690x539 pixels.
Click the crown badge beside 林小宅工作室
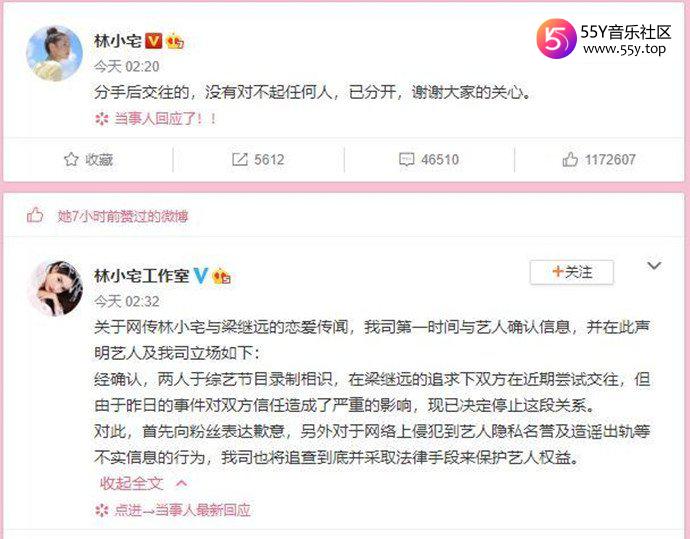(221, 276)
